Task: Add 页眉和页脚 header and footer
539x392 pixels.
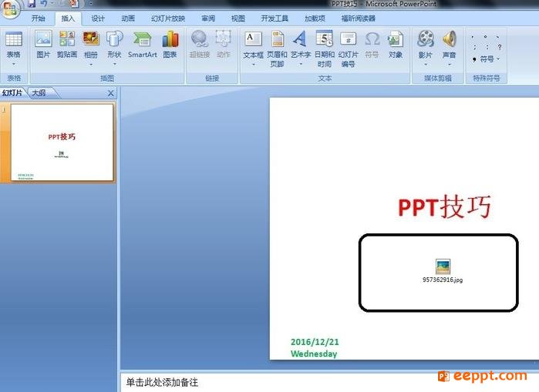Action: (277, 49)
